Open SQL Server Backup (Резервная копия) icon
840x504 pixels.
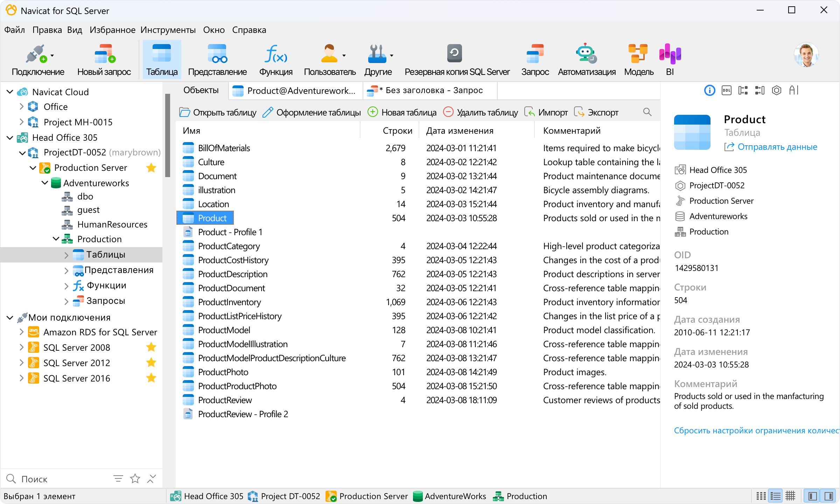coord(455,54)
